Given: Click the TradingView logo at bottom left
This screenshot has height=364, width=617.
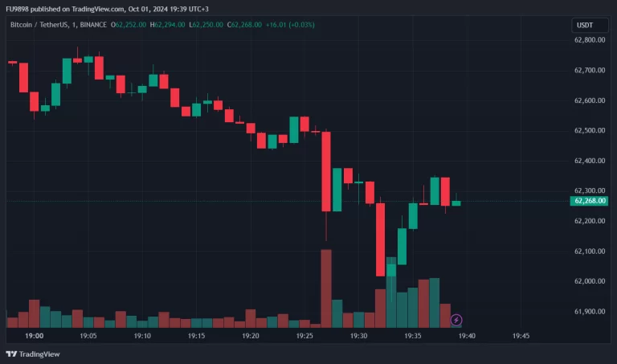Looking at the screenshot, I should click(x=24, y=354).
